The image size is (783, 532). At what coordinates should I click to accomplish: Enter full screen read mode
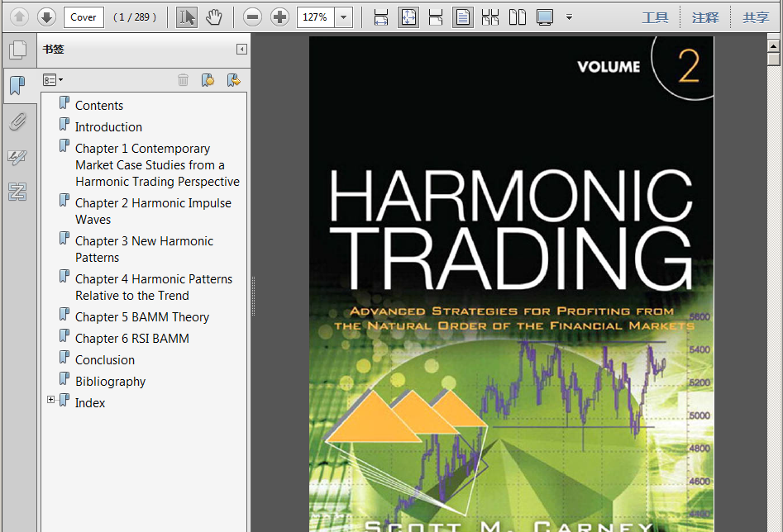point(545,17)
